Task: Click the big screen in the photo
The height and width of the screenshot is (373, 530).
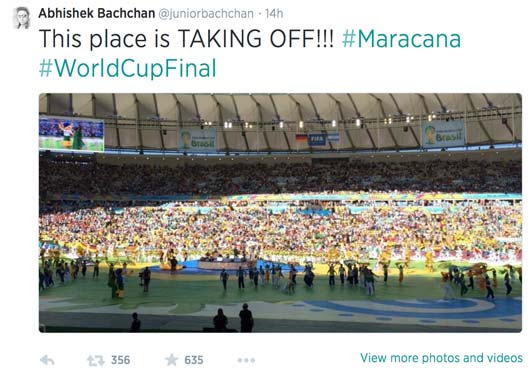Action: pyautogui.click(x=72, y=134)
